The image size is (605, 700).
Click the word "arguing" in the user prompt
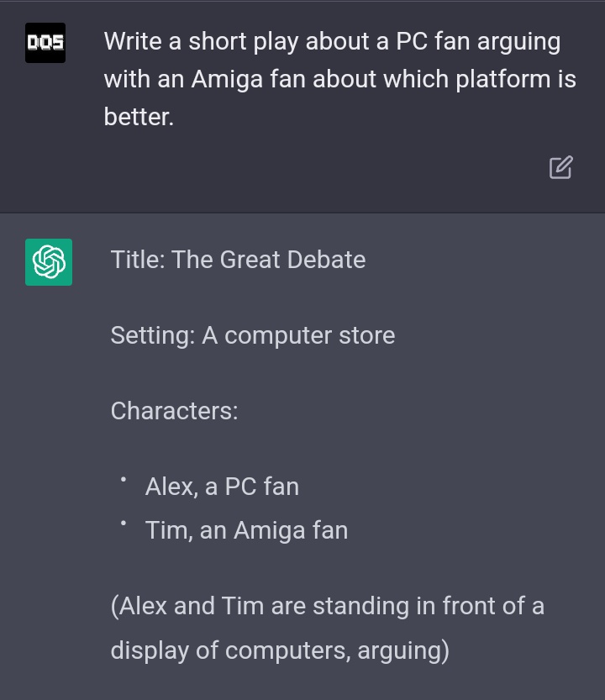518,42
